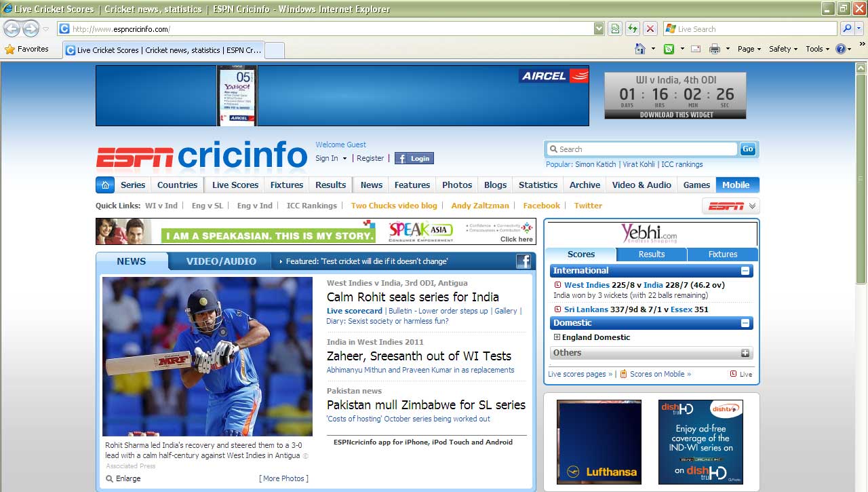The height and width of the screenshot is (492, 868).
Task: Click Rohit Sharma batting photo
Action: coord(208,356)
